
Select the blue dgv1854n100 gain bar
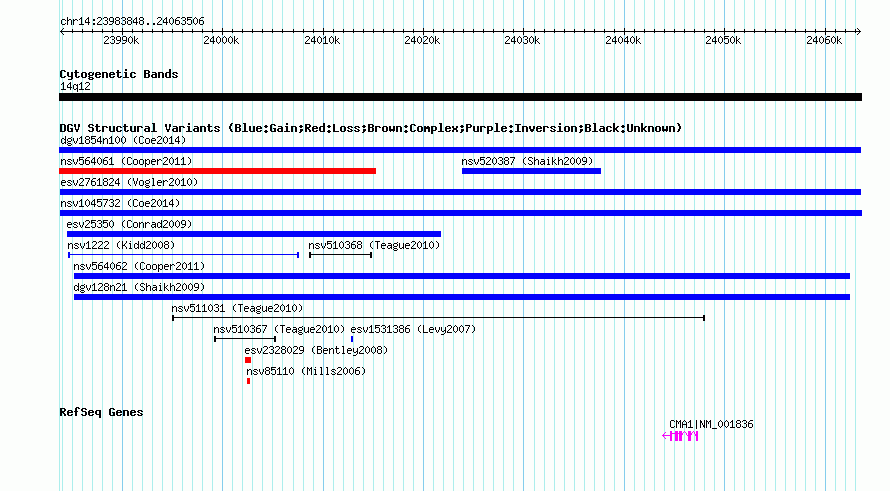click(x=460, y=150)
